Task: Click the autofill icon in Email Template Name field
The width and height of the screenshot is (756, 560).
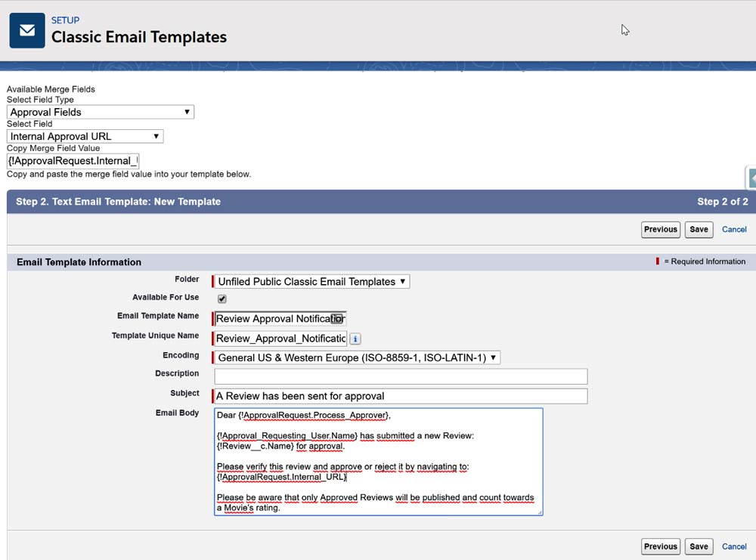Action: coord(337,319)
